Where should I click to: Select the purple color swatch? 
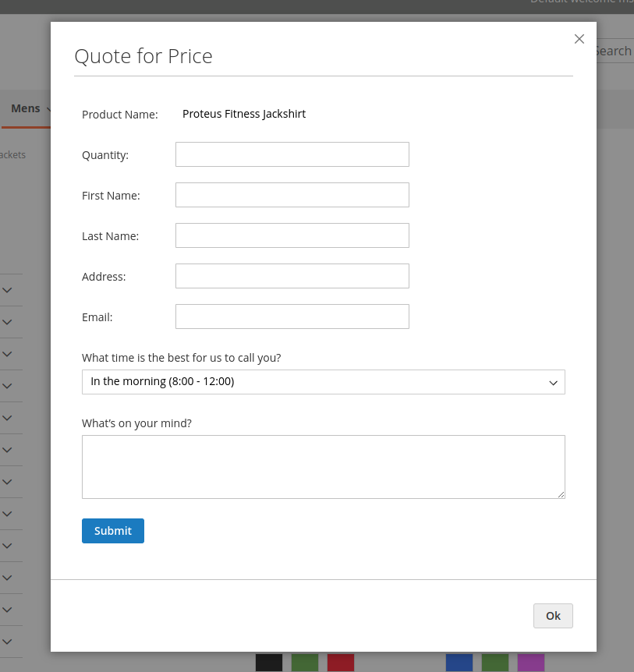pyautogui.click(x=531, y=663)
